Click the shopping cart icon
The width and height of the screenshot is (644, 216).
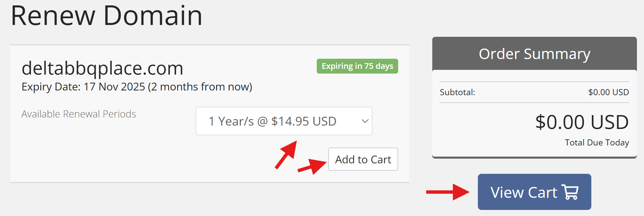pos(570,192)
